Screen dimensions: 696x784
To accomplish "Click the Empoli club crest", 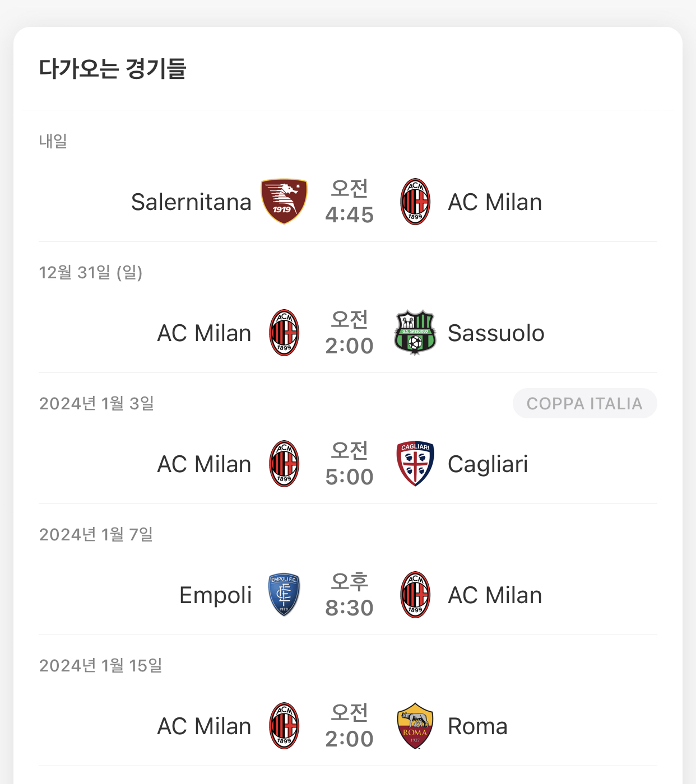I will (x=284, y=595).
